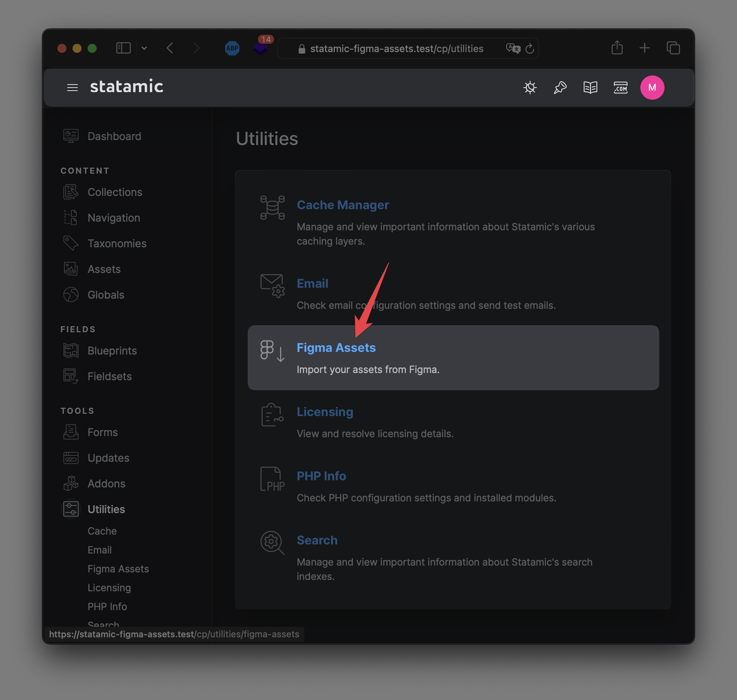This screenshot has width=737, height=700.
Task: Open Taxonomies in the sidebar
Action: click(117, 244)
